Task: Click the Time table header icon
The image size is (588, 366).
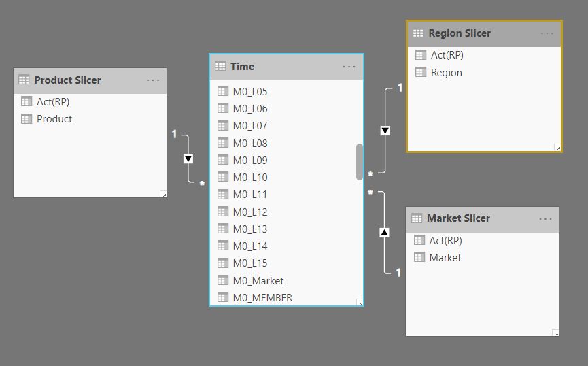Action: coord(220,67)
